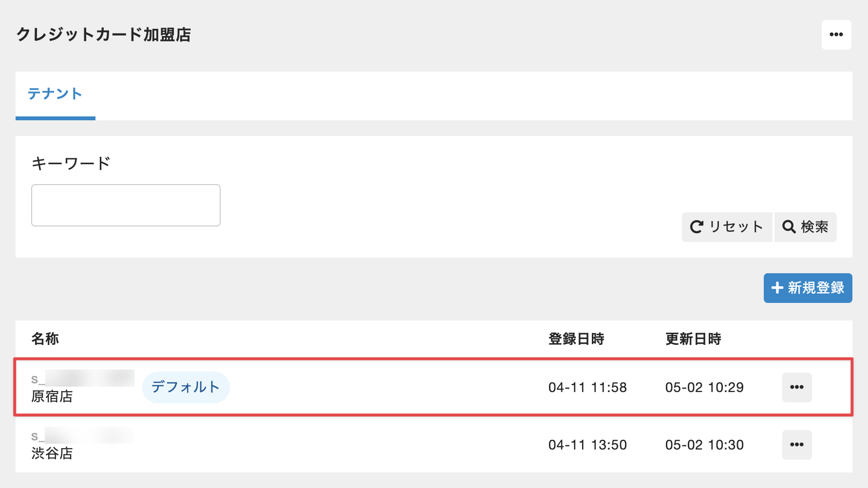Viewport: 868px width, 488px height.
Task: Click the クレジットカード加盟店 page title
Action: pyautogui.click(x=104, y=35)
